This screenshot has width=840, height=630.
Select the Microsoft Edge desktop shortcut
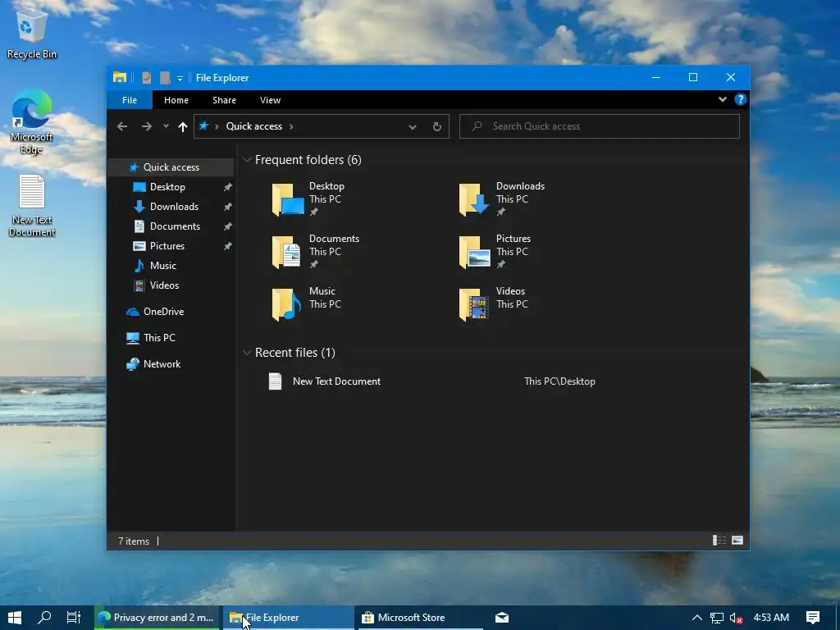click(32, 122)
